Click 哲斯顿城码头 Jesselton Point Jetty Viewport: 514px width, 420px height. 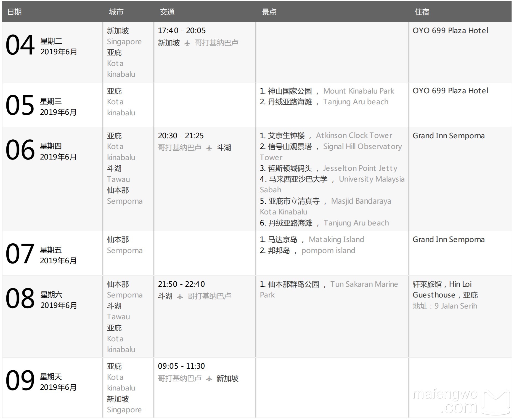tap(329, 168)
